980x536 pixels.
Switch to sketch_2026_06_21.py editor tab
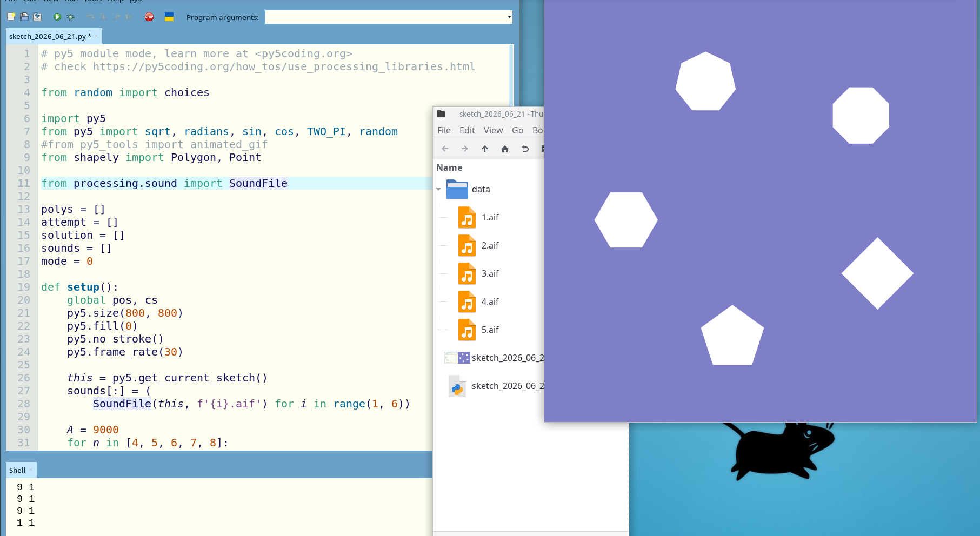pos(50,36)
